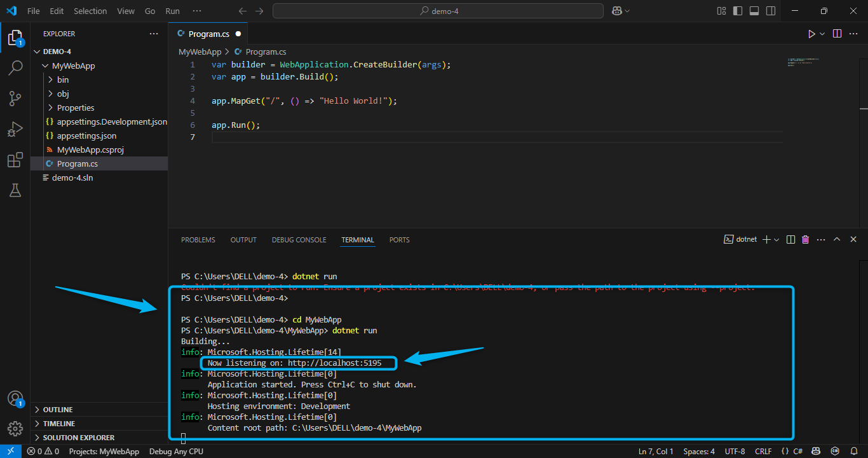Viewport: 868px width, 458px height.
Task: Maximize the panel with the up chevron
Action: [837, 239]
